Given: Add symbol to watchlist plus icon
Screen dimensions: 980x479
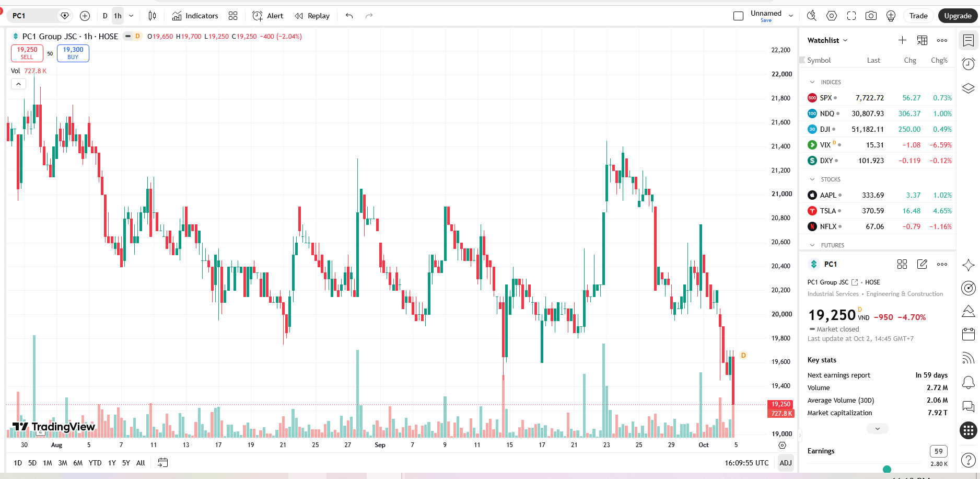Looking at the screenshot, I should point(902,40).
